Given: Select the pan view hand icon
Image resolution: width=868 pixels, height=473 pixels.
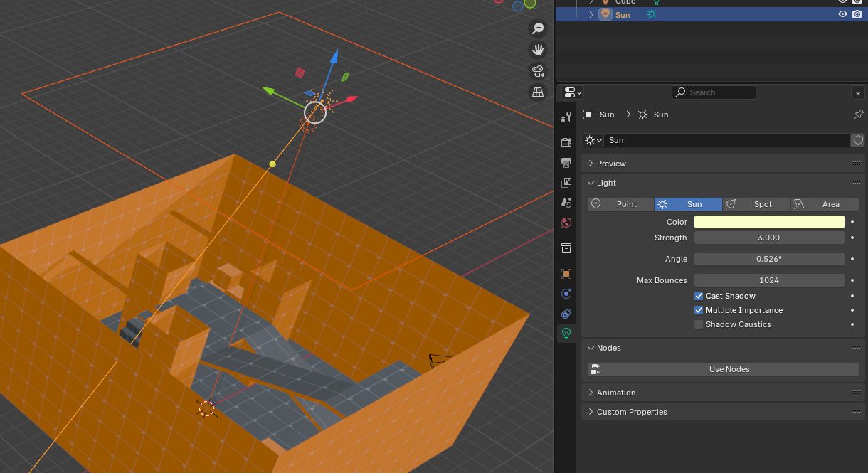Looking at the screenshot, I should pos(538,50).
